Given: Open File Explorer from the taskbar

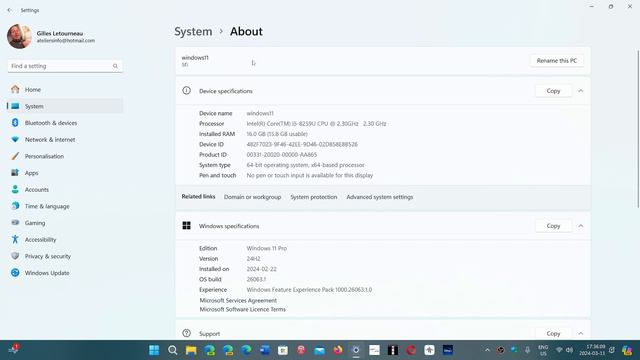Looking at the screenshot, I should click(191, 350).
